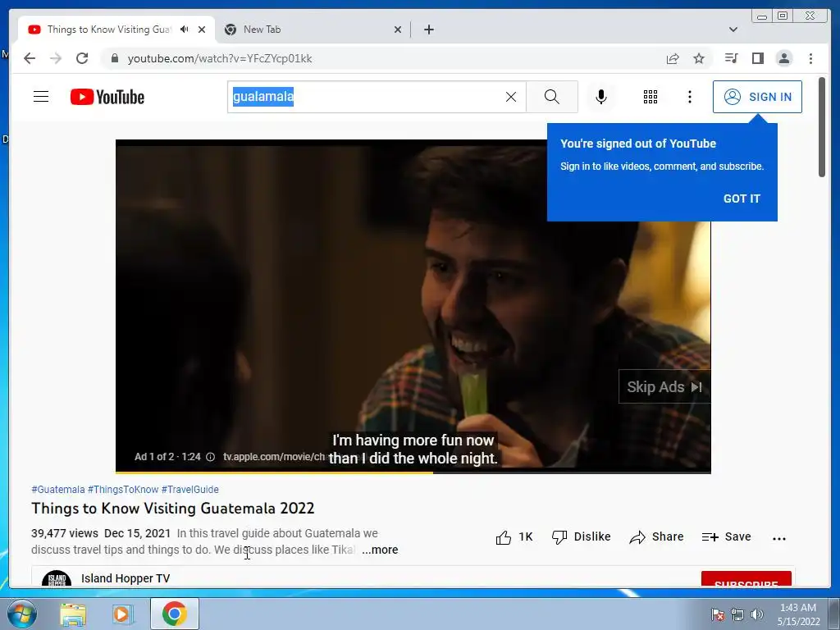Toggle the Chrome side panel
The width and height of the screenshot is (840, 630).
[x=757, y=58]
